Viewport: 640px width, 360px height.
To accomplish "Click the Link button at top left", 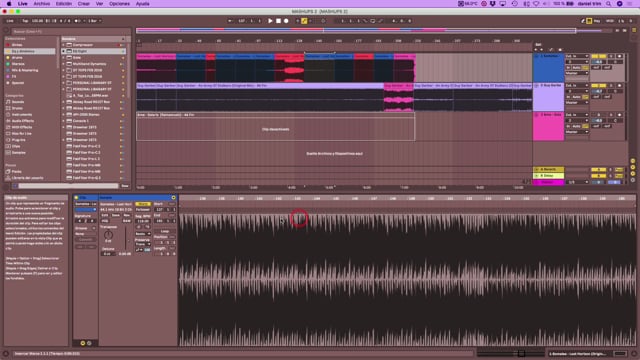I will pos(10,21).
